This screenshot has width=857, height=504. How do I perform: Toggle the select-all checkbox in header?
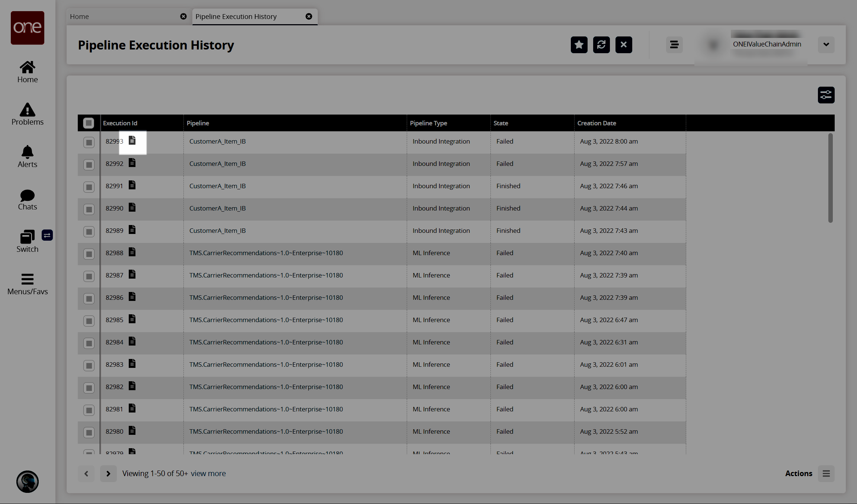(89, 123)
